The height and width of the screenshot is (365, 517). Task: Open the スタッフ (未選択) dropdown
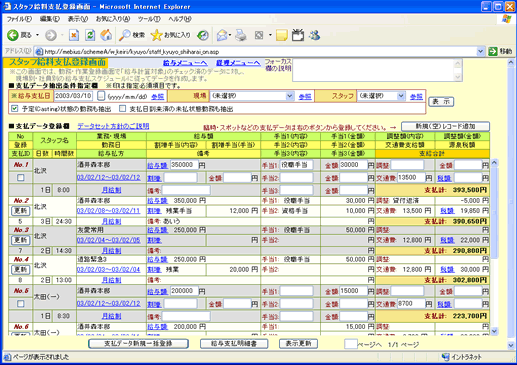point(381,96)
